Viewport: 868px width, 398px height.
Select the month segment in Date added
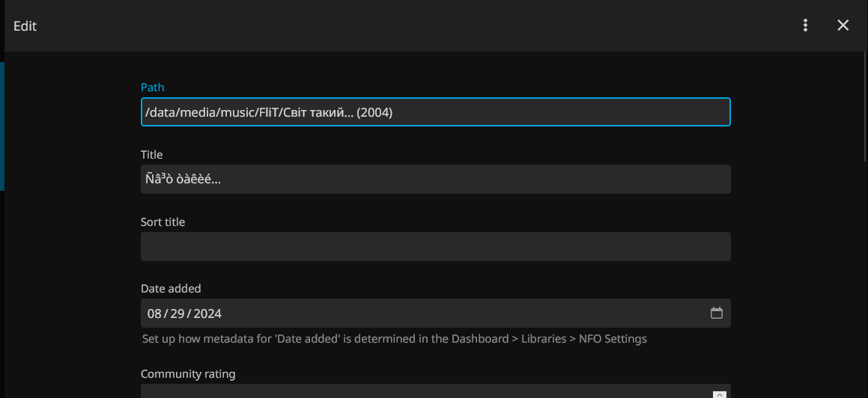[x=154, y=313]
